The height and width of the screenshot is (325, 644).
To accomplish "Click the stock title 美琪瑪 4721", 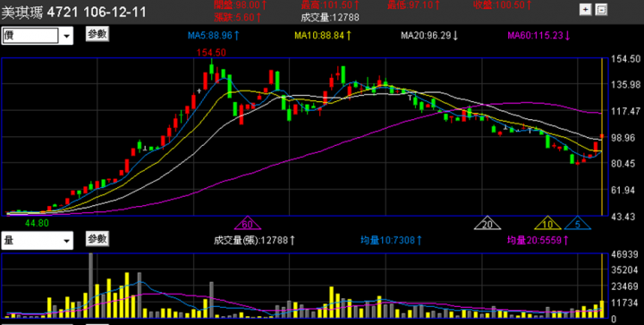I will tap(40, 13).
